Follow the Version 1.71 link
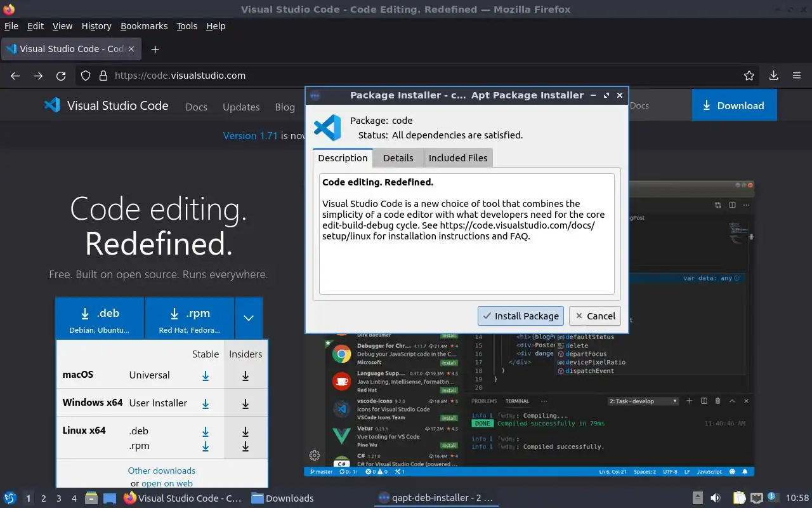Viewport: 812px width, 508px height. [x=251, y=135]
